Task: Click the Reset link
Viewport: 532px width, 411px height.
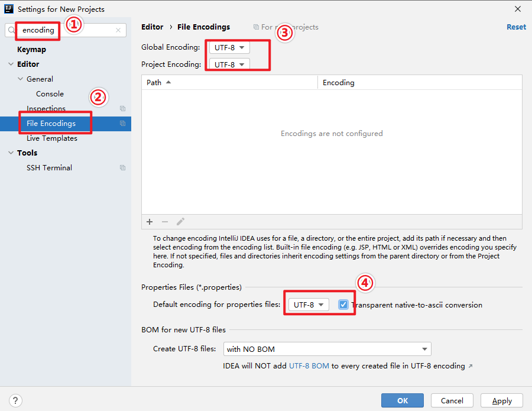Action: coord(516,27)
